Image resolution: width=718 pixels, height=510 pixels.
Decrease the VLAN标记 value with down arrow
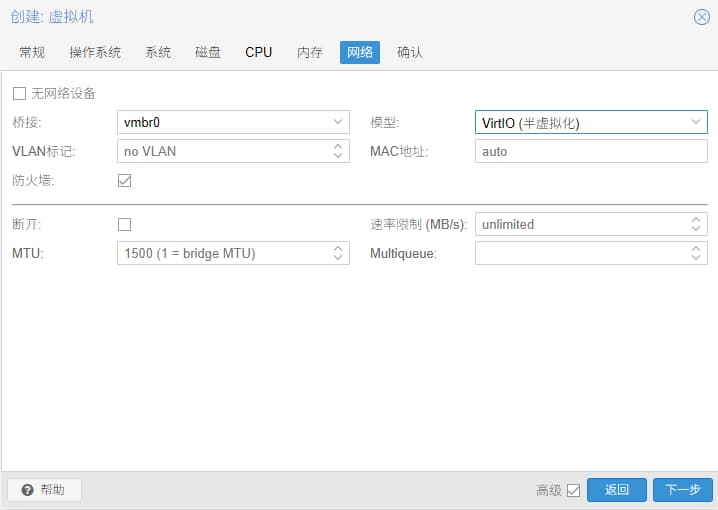click(x=338, y=156)
